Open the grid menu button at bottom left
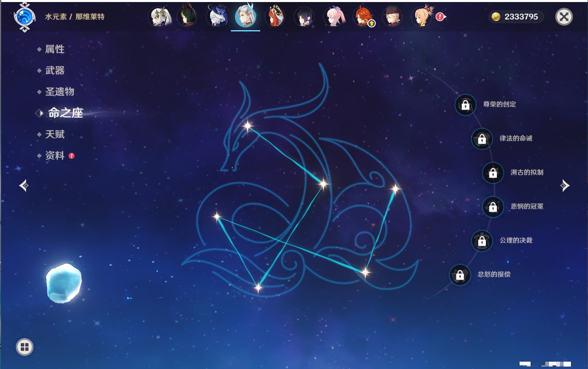Viewport: 588px width, 369px height. click(24, 347)
